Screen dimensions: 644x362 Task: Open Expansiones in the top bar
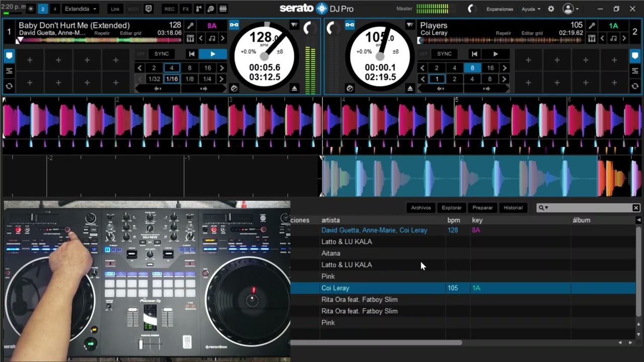(x=500, y=9)
